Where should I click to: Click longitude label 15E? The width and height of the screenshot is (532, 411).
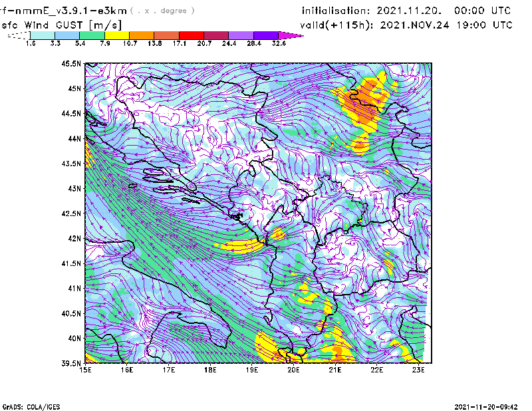[x=85, y=370]
